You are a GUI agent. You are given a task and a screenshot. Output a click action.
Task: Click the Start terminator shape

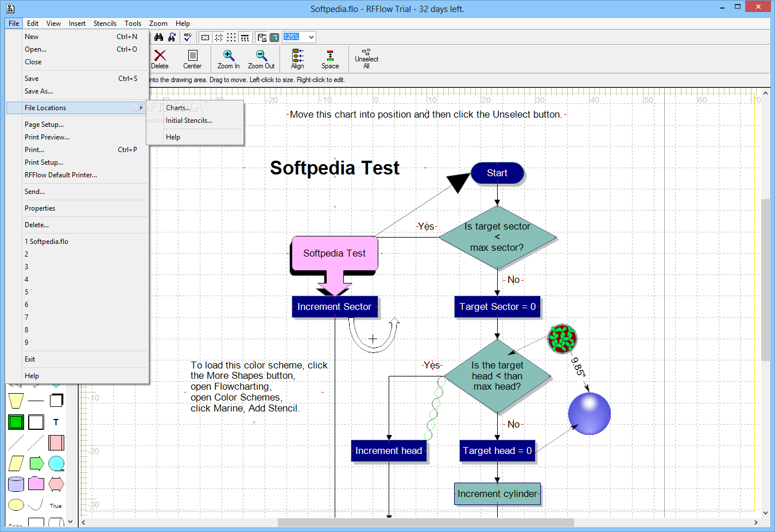tap(497, 173)
